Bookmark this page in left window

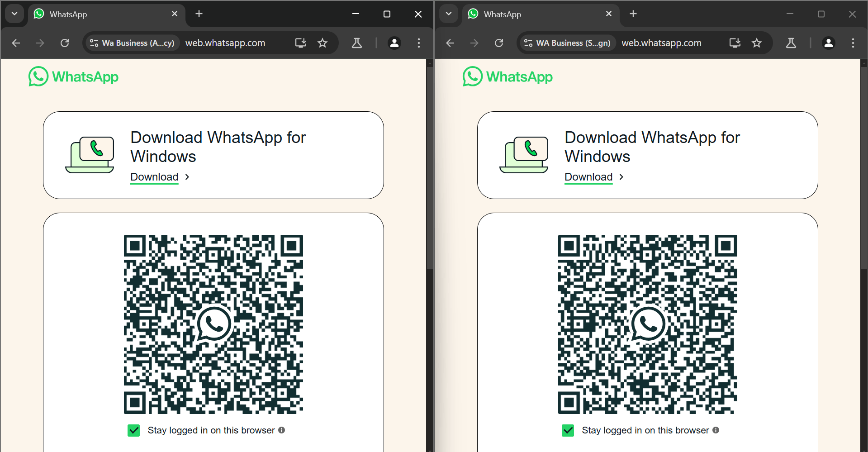click(323, 43)
